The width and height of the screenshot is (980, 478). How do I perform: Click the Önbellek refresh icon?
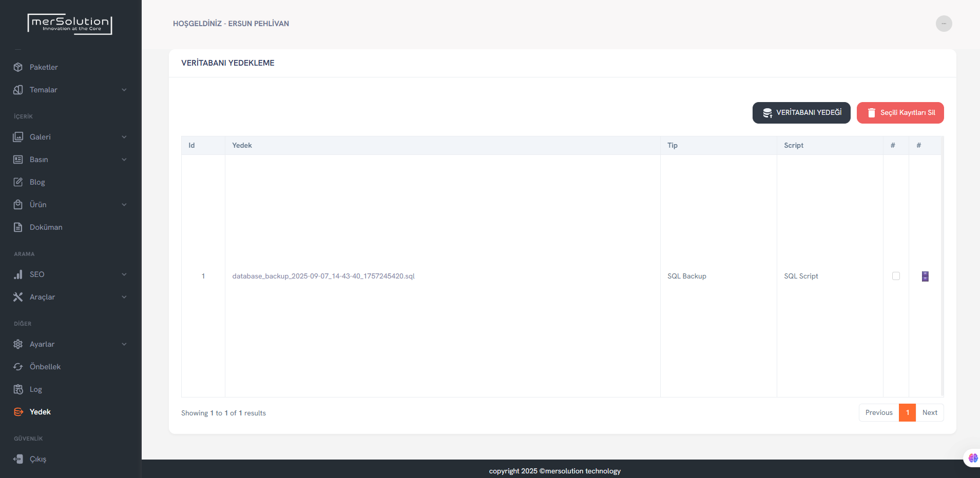pos(18,367)
